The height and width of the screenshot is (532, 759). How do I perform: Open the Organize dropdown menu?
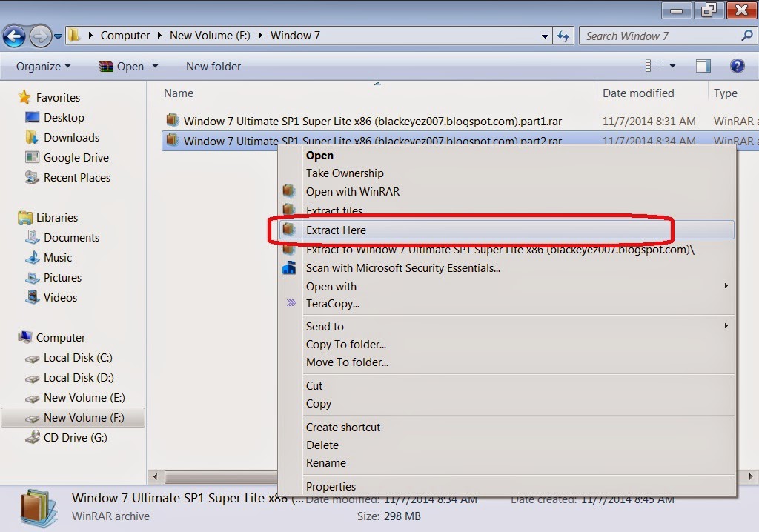43,67
